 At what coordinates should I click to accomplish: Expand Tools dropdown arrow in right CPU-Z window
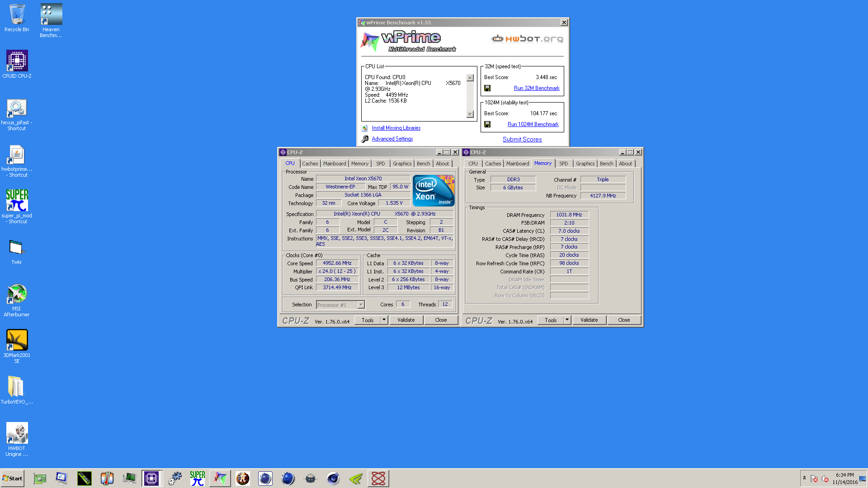(x=567, y=320)
